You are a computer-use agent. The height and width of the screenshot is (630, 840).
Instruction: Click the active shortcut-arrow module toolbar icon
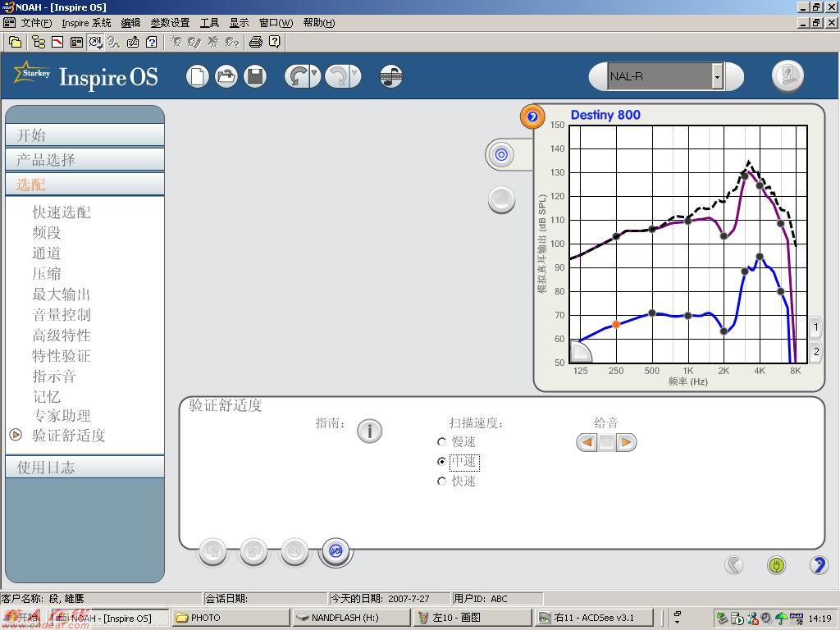[x=96, y=42]
